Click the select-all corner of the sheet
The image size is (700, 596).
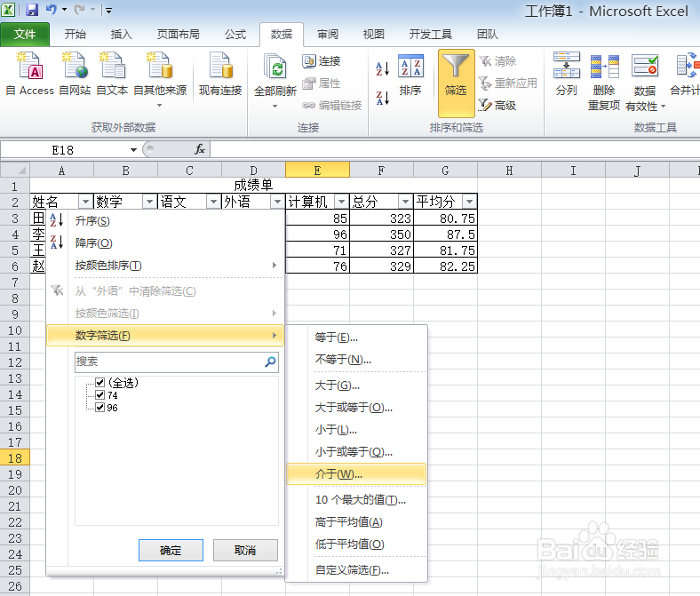pyautogui.click(x=15, y=170)
